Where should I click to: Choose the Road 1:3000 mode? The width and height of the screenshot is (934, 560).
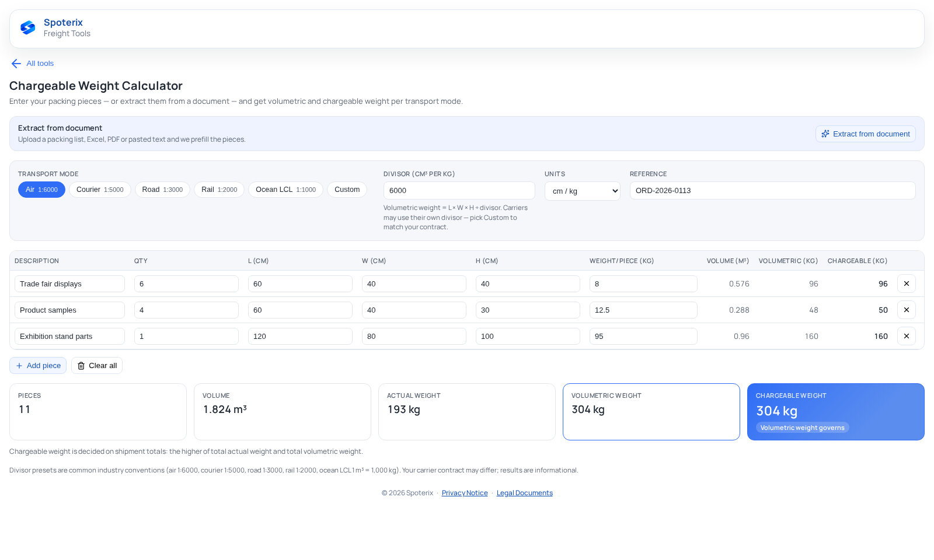[162, 190]
